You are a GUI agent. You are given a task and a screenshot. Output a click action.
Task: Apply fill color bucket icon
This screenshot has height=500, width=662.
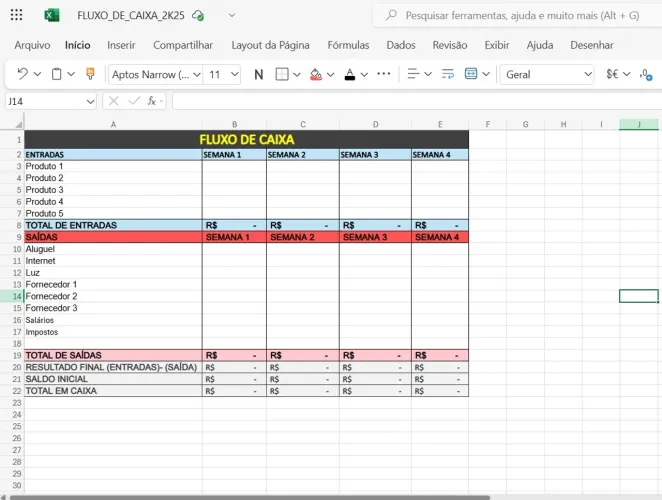pyautogui.click(x=316, y=74)
